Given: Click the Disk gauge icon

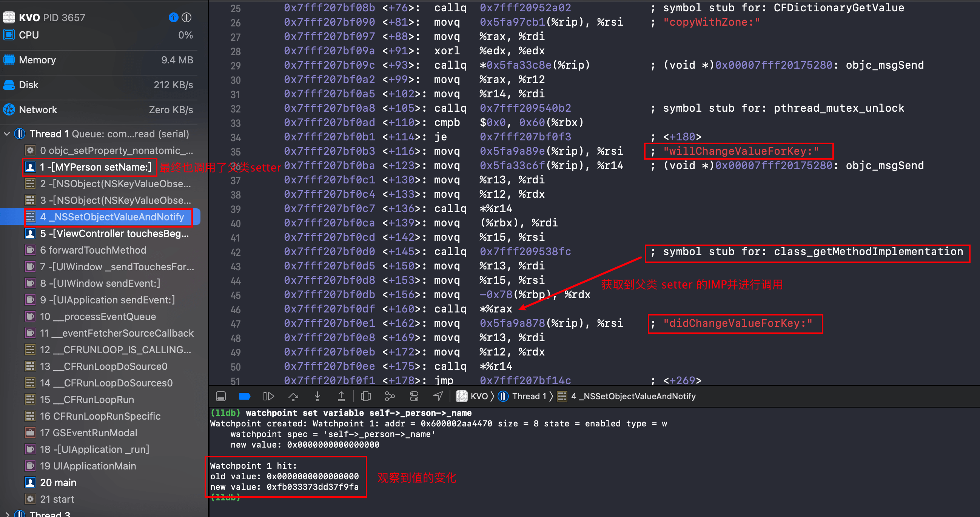Looking at the screenshot, I should coord(9,85).
